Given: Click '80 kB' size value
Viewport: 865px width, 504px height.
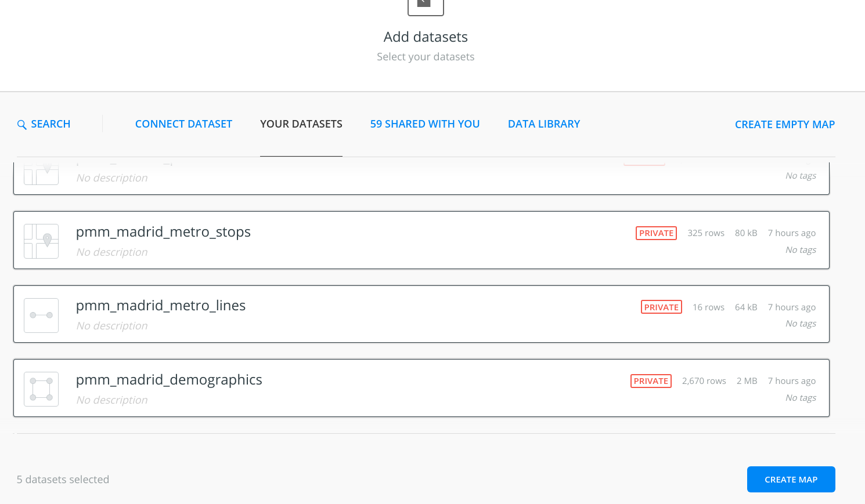Looking at the screenshot, I should pyautogui.click(x=746, y=233).
